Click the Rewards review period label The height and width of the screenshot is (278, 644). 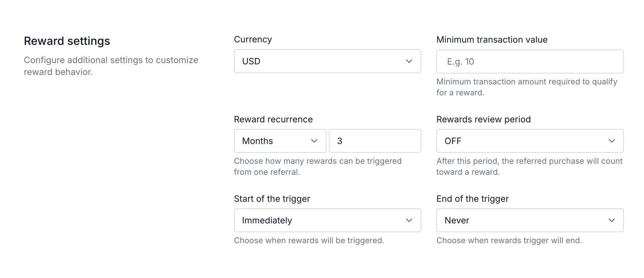[x=483, y=119]
